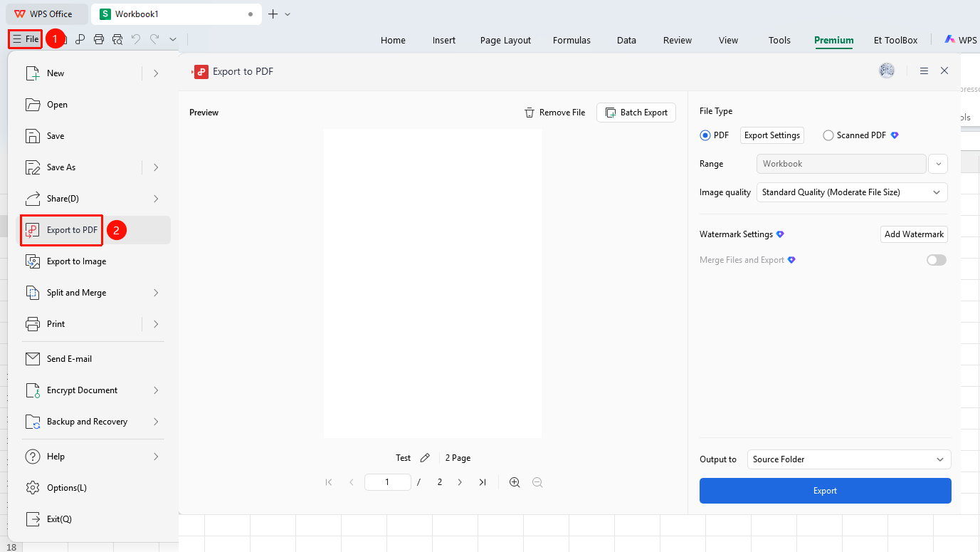
Task: Click the blank PDF page preview
Action: point(433,283)
